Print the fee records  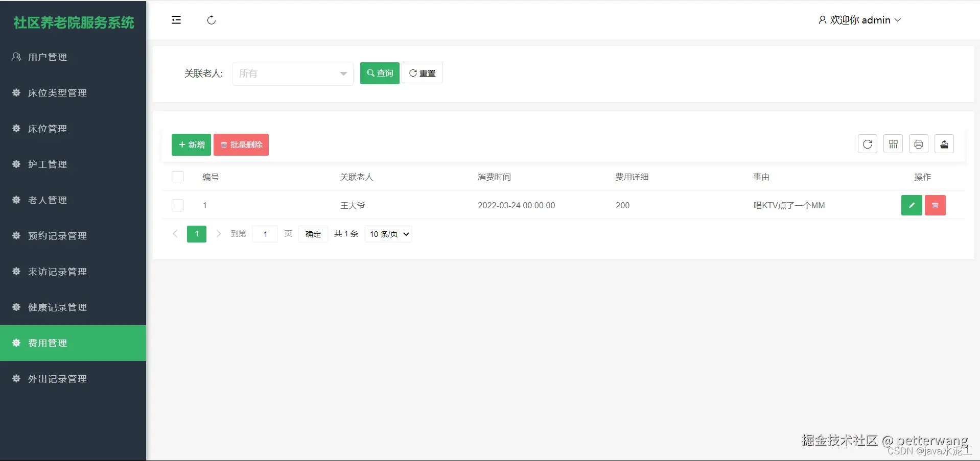point(918,143)
